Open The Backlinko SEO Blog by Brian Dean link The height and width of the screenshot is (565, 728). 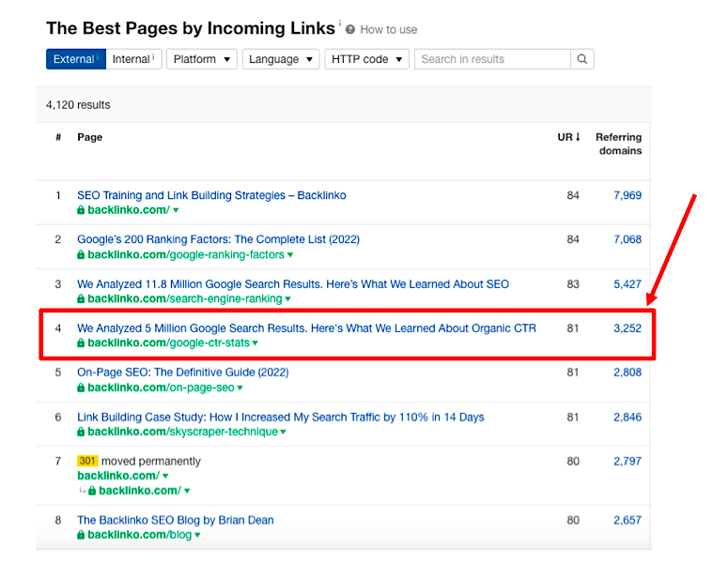click(x=176, y=520)
